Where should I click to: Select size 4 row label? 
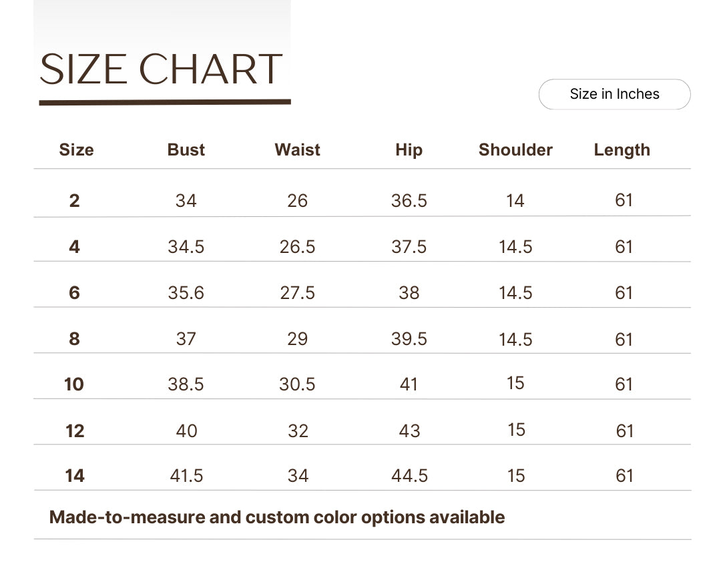(75, 247)
